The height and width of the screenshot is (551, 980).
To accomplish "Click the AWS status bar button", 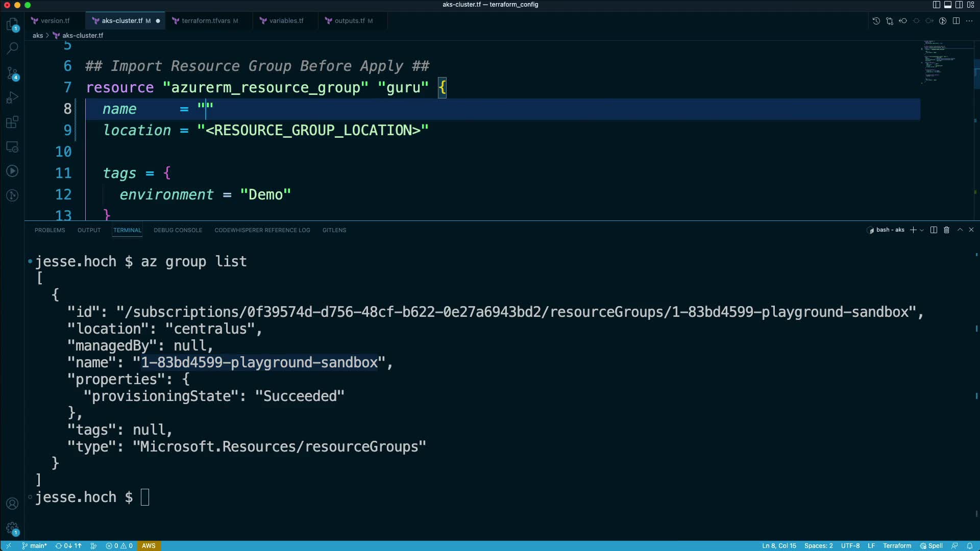I will coord(149,546).
